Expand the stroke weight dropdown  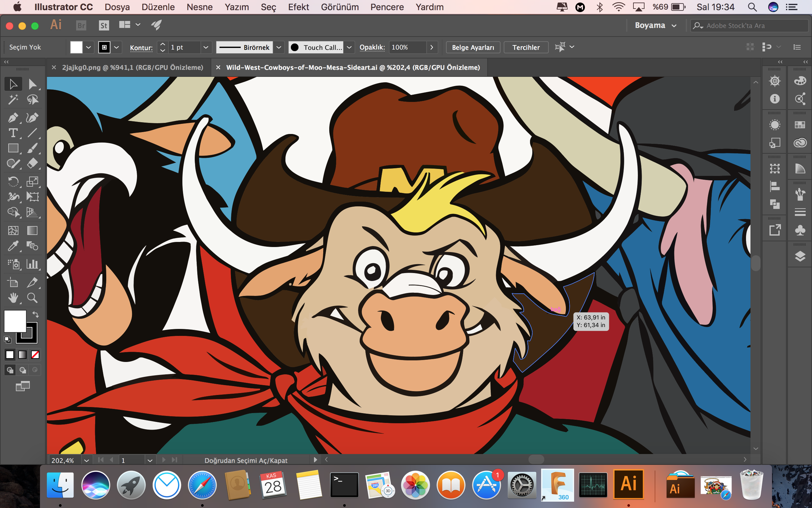206,47
